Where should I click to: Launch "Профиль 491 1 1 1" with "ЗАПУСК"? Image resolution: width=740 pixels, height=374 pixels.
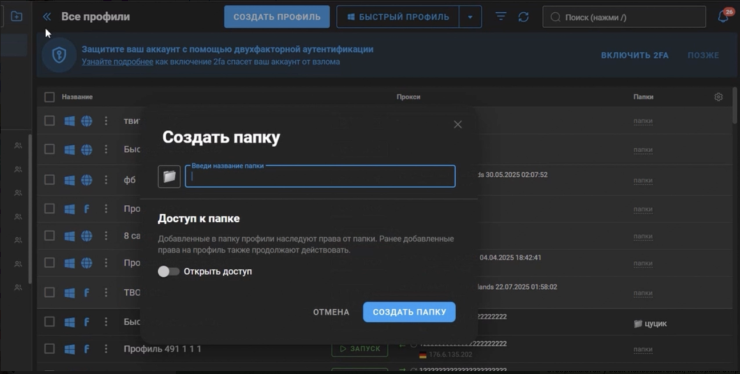tap(360, 348)
